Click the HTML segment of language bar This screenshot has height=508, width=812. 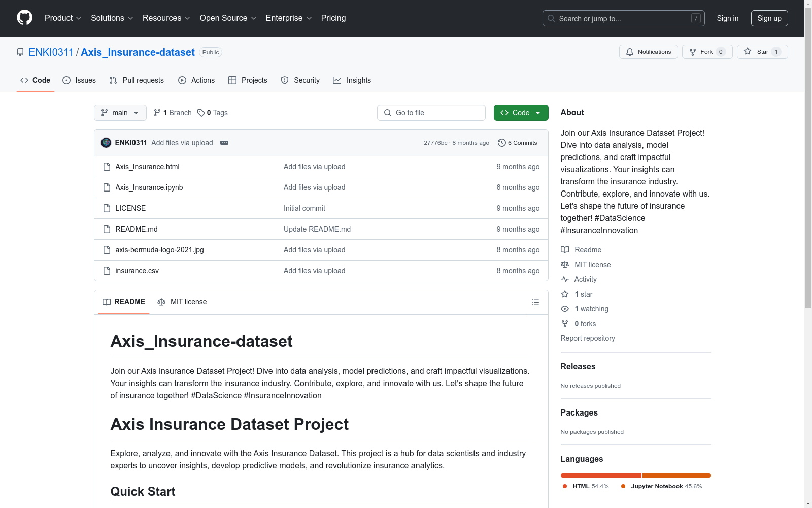pyautogui.click(x=601, y=475)
